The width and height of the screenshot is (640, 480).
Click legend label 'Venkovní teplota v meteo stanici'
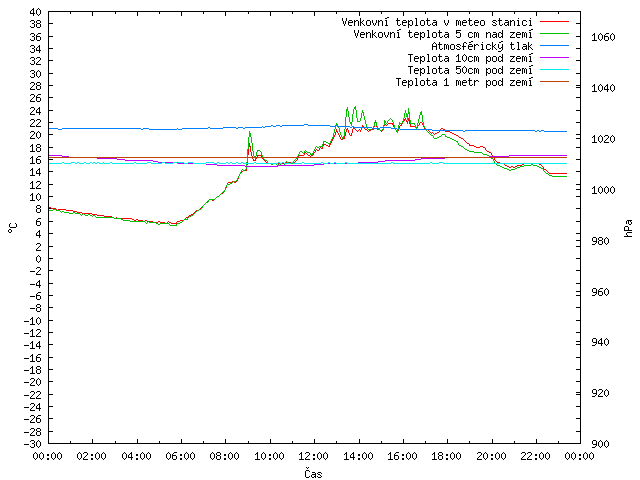click(x=437, y=22)
